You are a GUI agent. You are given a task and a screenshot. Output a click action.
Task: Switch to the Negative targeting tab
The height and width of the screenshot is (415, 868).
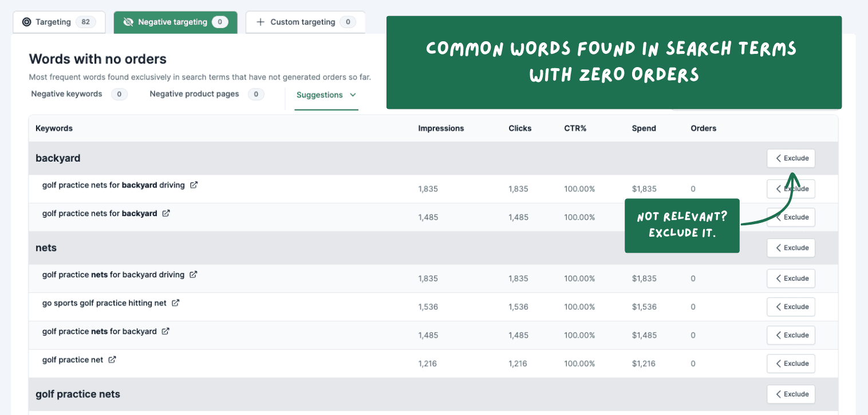(175, 22)
